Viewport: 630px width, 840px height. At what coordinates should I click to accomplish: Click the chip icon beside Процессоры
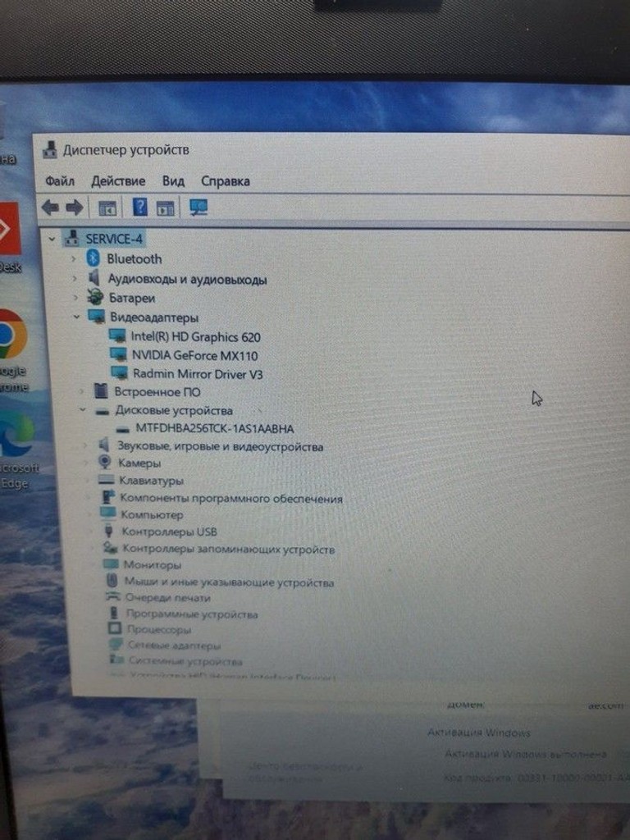coord(115,628)
